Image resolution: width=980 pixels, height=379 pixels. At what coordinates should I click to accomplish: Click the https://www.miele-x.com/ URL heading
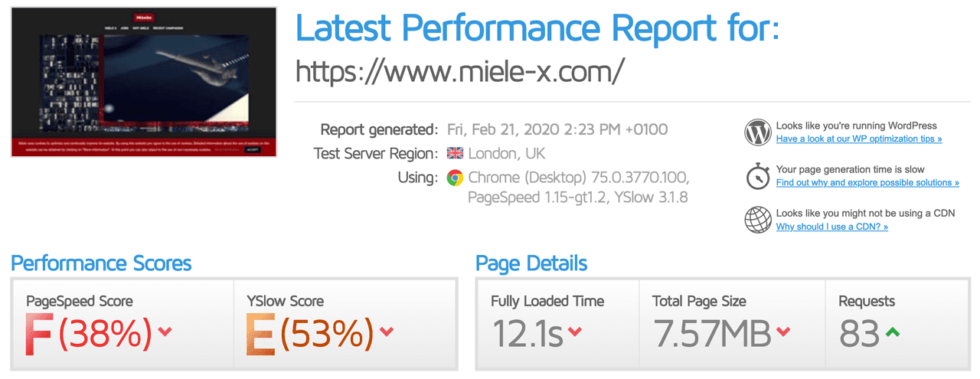pos(460,71)
